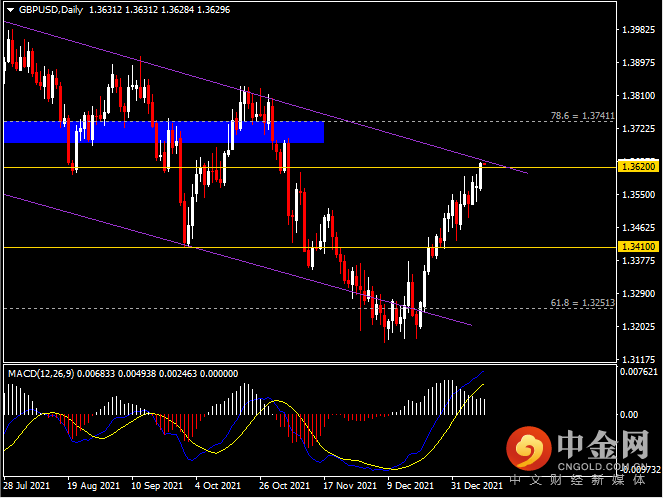
Task: Select the blue resistance zone rectangle
Action: click(164, 132)
